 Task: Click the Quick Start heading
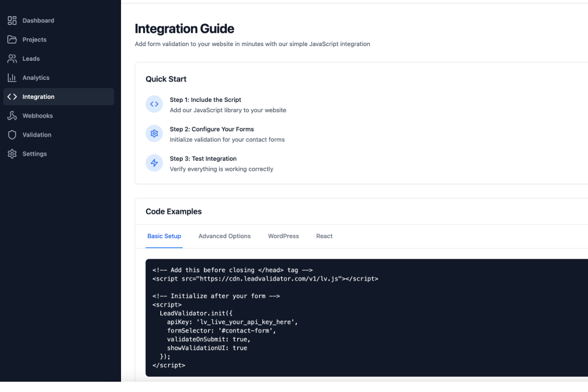pos(166,79)
